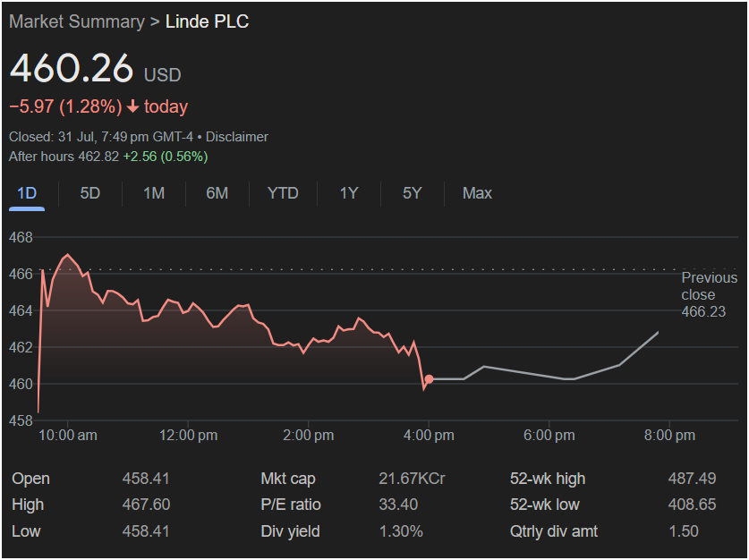The image size is (749, 560).
Task: Click the 460.26 price value
Action: [72, 69]
